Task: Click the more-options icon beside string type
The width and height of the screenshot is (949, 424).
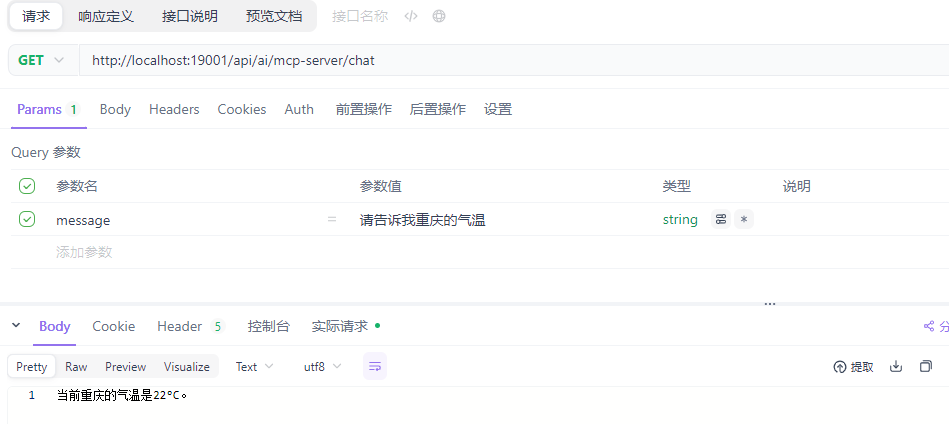Action: click(x=721, y=220)
